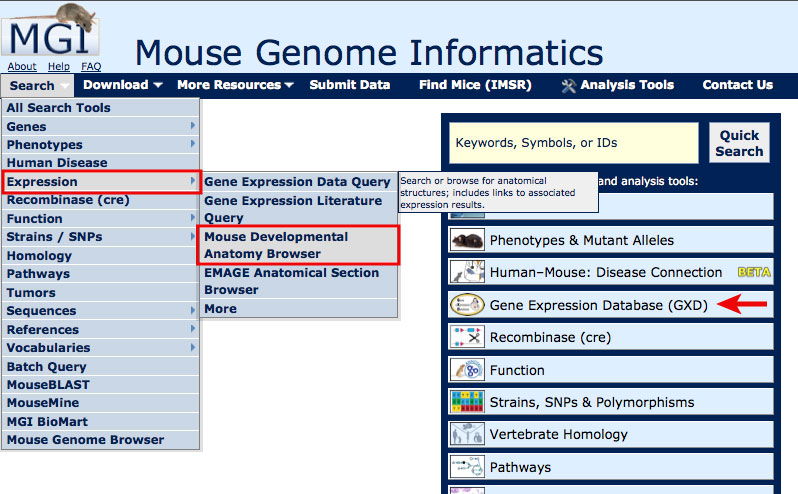Select Human Disease menu entry
The height and width of the screenshot is (494, 798).
coord(101,163)
